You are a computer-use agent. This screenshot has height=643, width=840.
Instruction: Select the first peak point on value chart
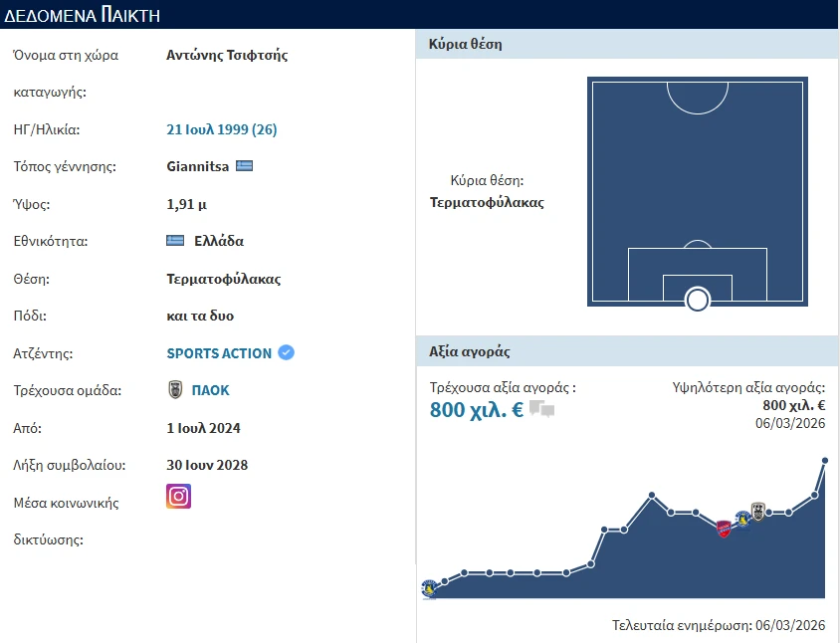[x=651, y=495]
